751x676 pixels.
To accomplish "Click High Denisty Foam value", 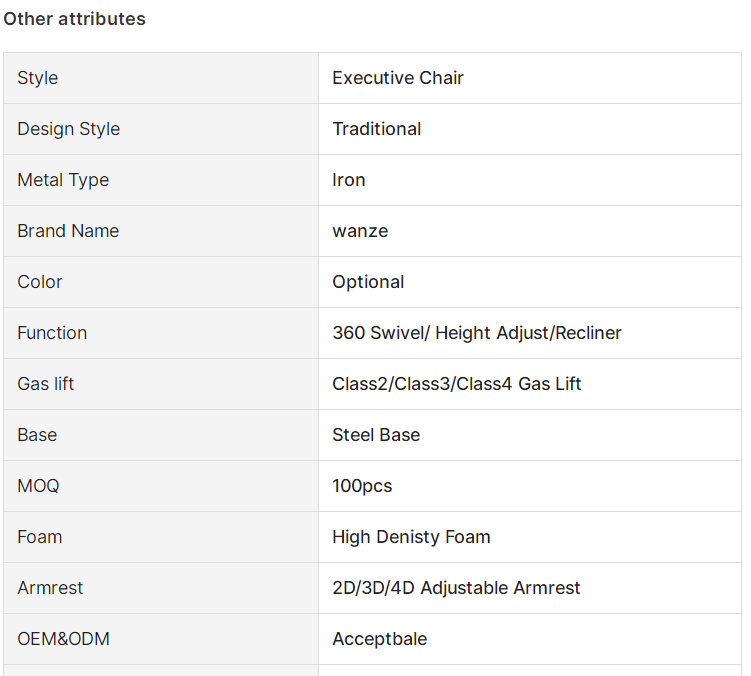I will click(411, 537).
